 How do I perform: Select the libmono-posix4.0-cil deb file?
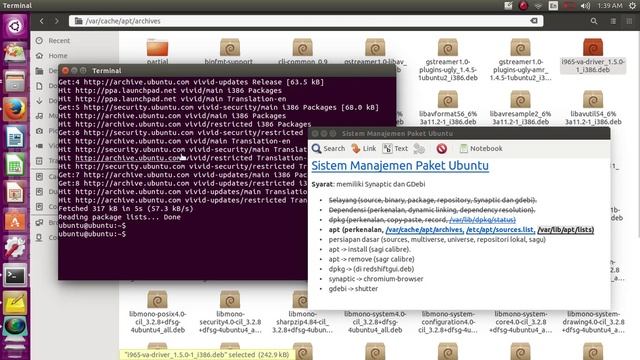coord(158,312)
